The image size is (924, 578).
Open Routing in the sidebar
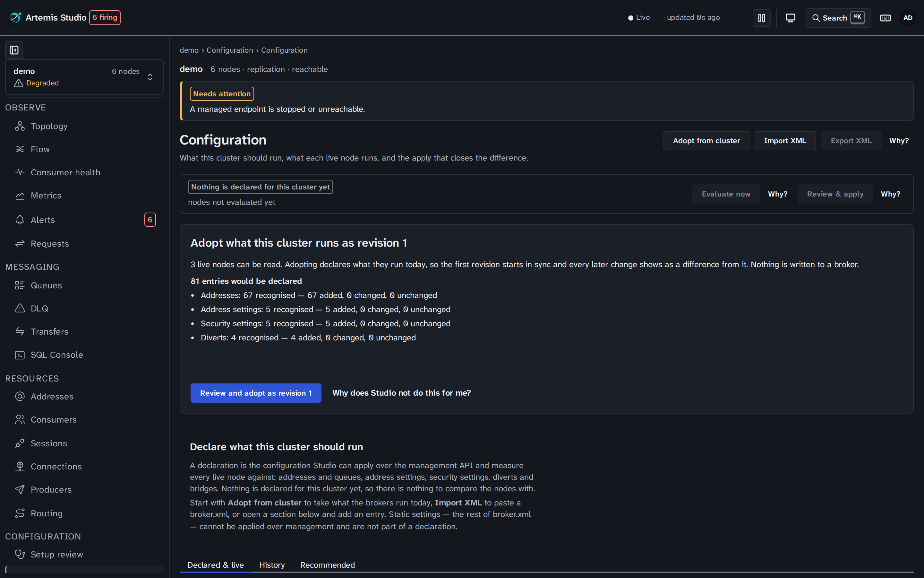coord(84,513)
